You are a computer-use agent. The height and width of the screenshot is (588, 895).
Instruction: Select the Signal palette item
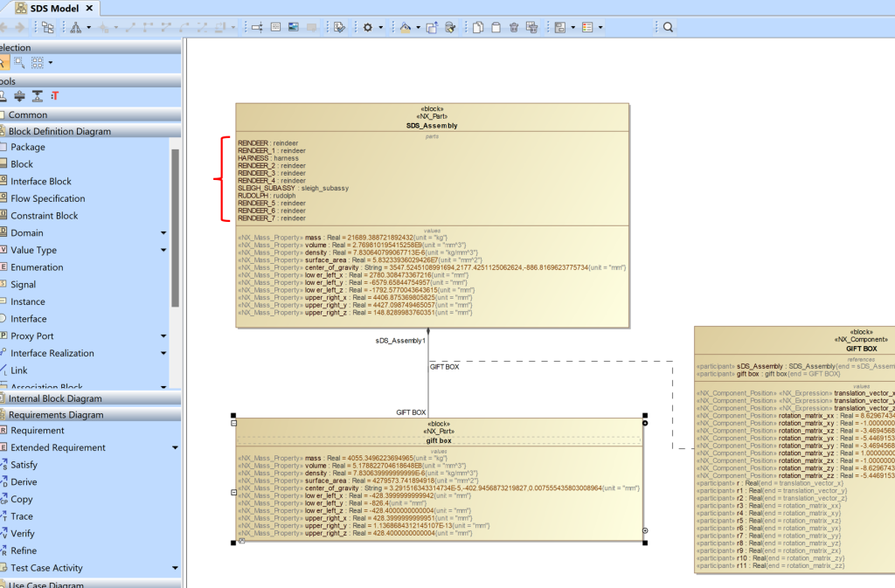tap(23, 284)
